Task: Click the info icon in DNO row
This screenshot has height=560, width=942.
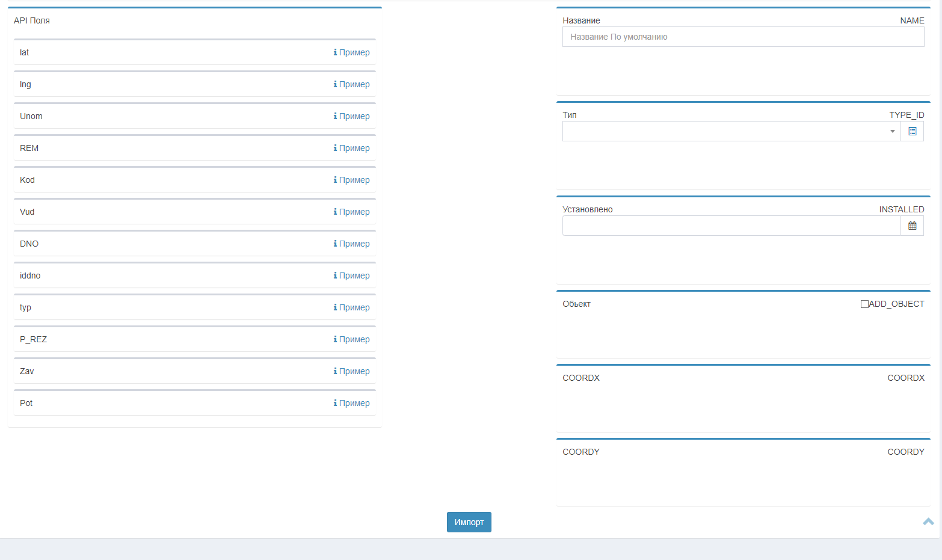Action: coord(335,244)
